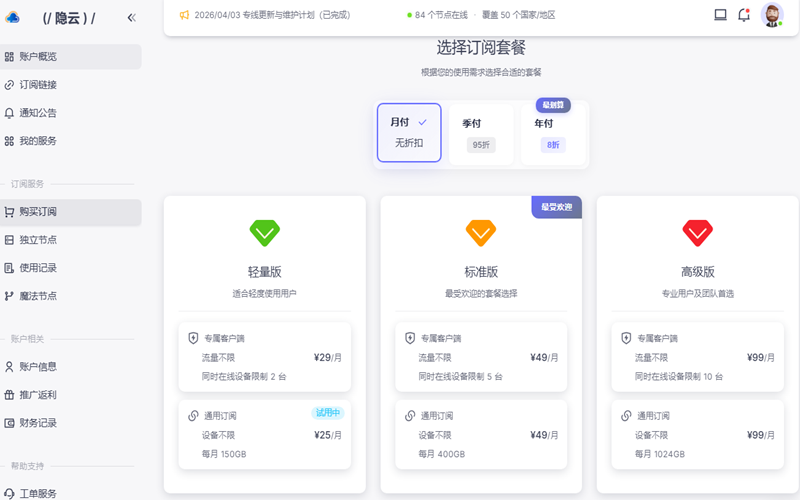Viewport: 800px width, 500px height.
Task: Click the 我的服务 icon
Action: coord(9,141)
